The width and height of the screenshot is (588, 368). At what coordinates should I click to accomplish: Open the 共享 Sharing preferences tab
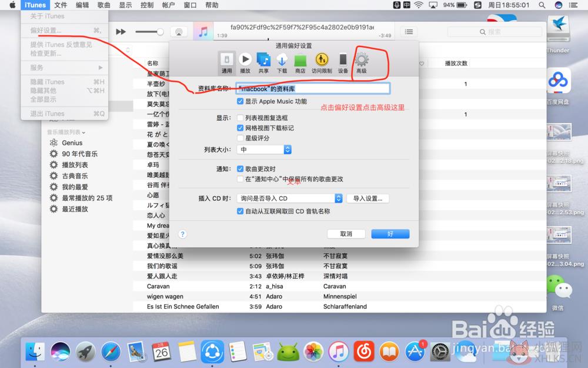point(263,63)
